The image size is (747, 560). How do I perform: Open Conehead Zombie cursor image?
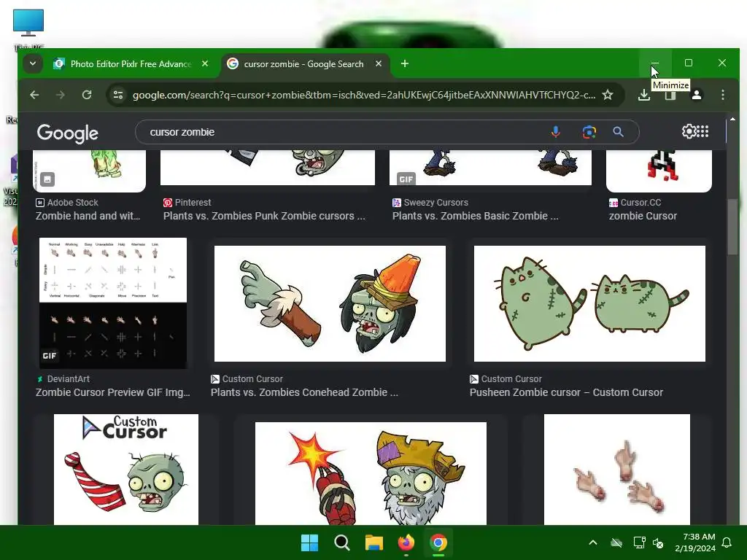(x=330, y=303)
